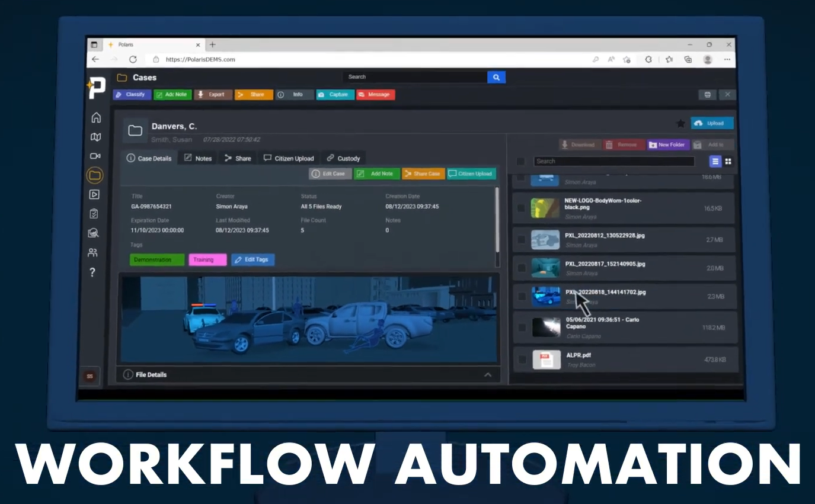Open a new browser tab
This screenshot has width=815, height=504.
pyautogui.click(x=213, y=44)
